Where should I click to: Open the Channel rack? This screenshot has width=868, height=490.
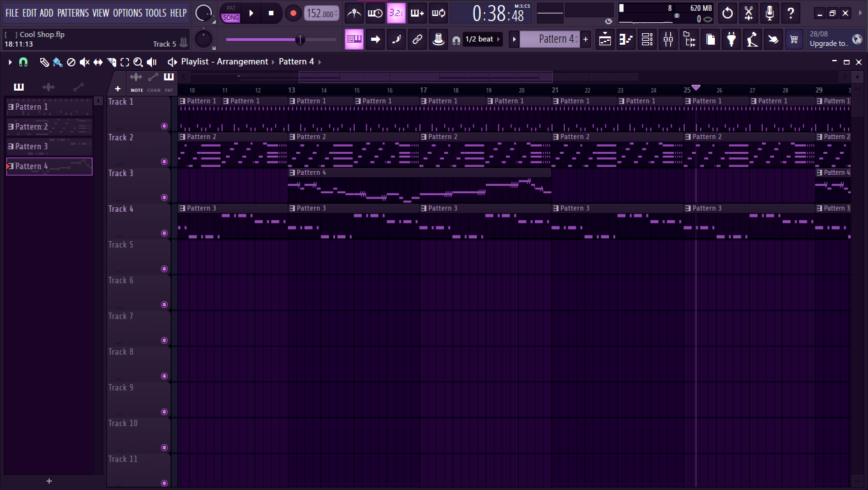(647, 40)
